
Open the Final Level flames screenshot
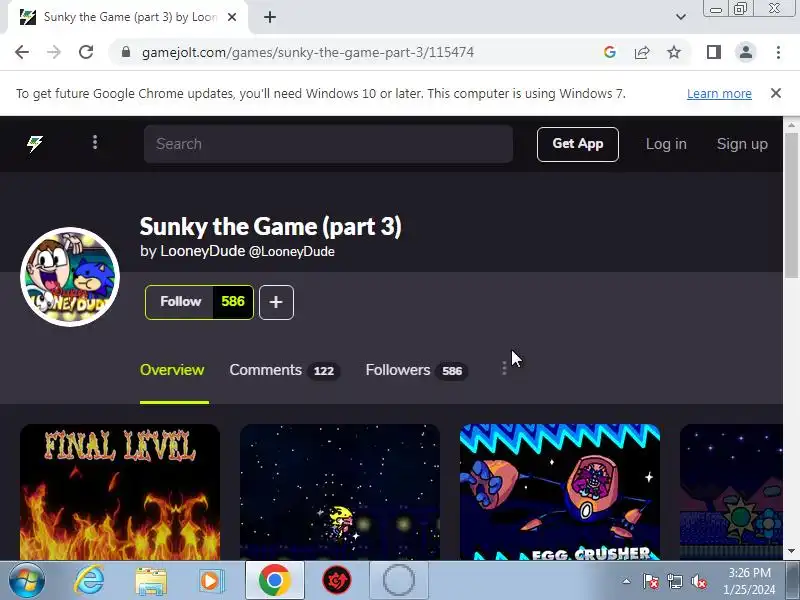pos(120,492)
